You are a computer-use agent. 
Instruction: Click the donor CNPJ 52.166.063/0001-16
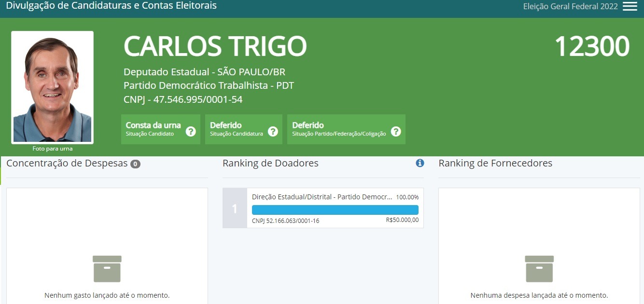click(285, 221)
